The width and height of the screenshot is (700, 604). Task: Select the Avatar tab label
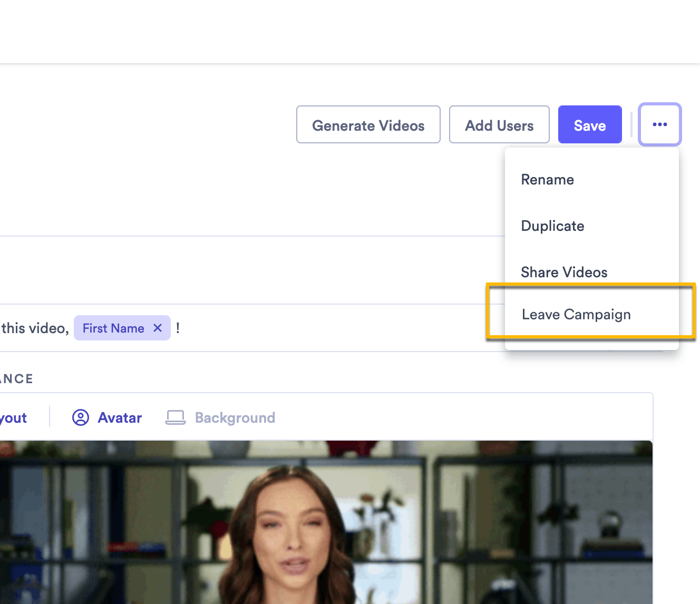120,417
